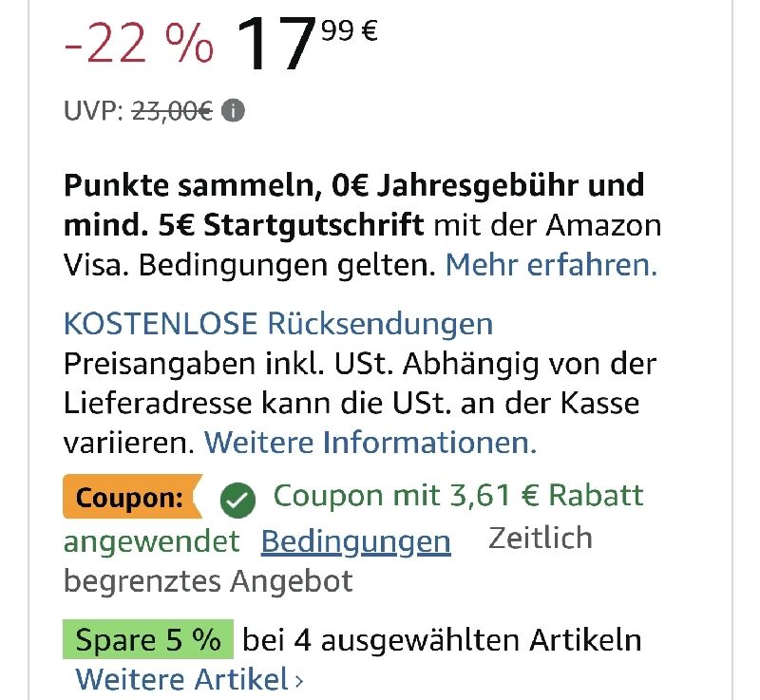Screen dimensions: 760x700
Task: Tap the 'bei 4 ausgewählten Artikeln' text
Action: pos(442,640)
